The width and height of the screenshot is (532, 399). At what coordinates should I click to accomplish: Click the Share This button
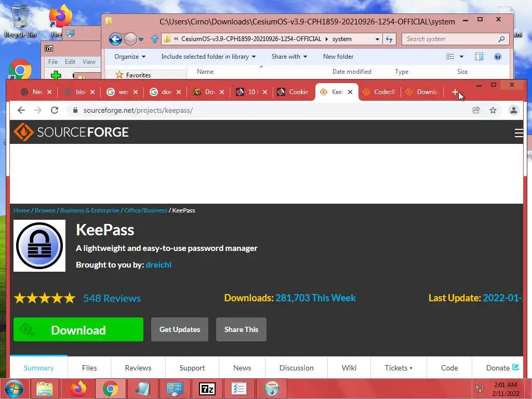(241, 329)
